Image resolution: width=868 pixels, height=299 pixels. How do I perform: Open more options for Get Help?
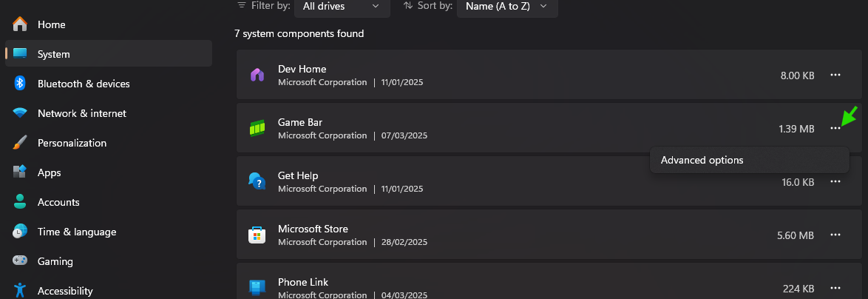[x=835, y=181]
